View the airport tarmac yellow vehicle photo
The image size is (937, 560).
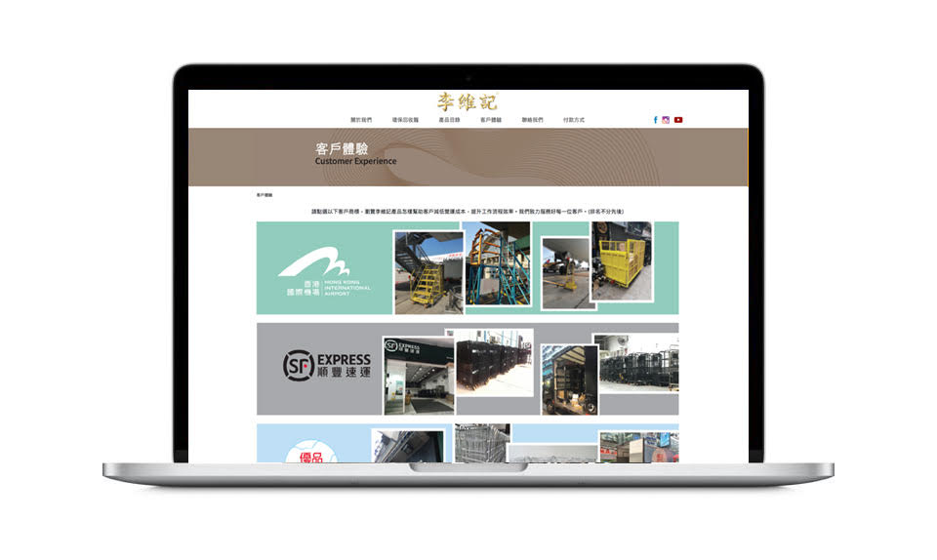point(568,273)
